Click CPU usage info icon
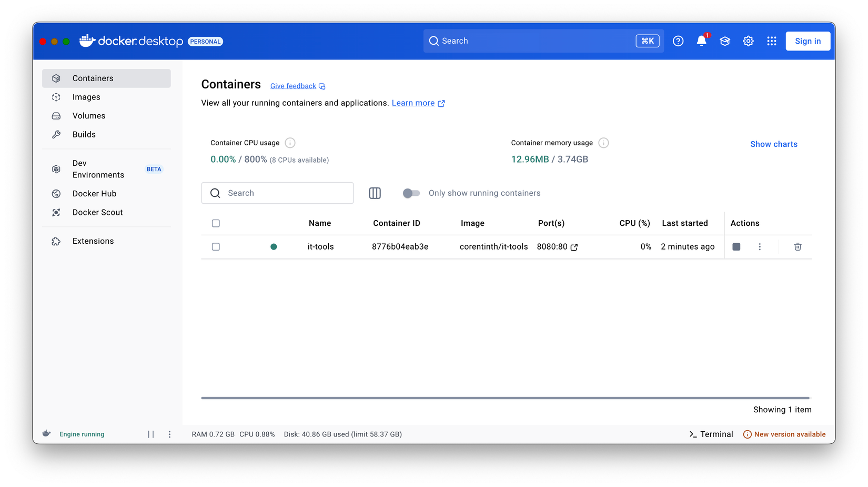Image resolution: width=868 pixels, height=487 pixels. [290, 143]
